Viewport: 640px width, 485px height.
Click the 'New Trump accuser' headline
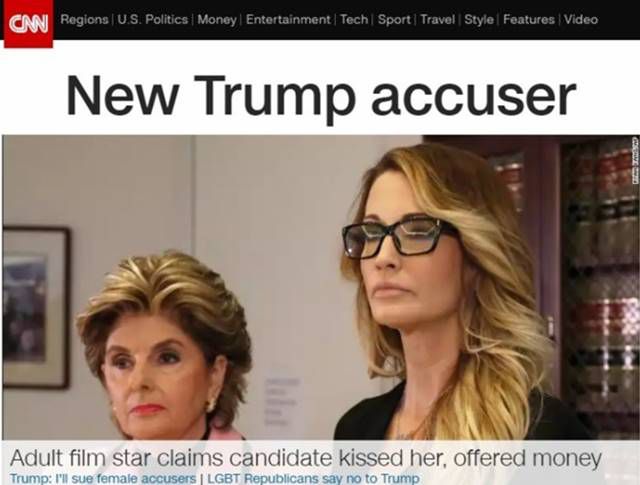[321, 97]
